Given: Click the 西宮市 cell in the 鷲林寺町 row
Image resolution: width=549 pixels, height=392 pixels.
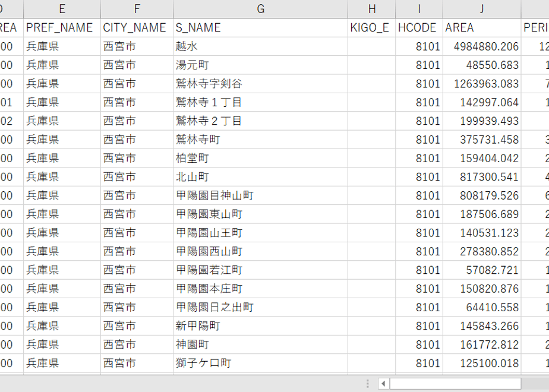Looking at the screenshot, I should tap(137, 140).
